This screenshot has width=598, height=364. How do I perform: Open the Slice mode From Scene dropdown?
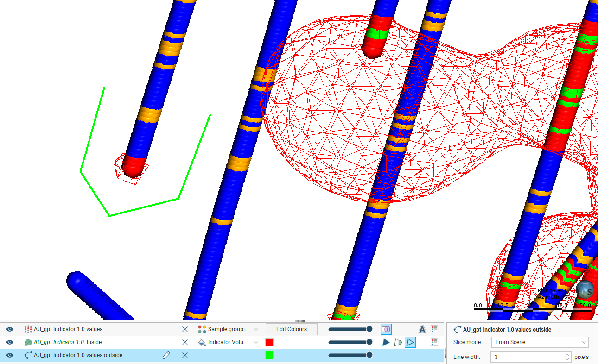pyautogui.click(x=540, y=342)
